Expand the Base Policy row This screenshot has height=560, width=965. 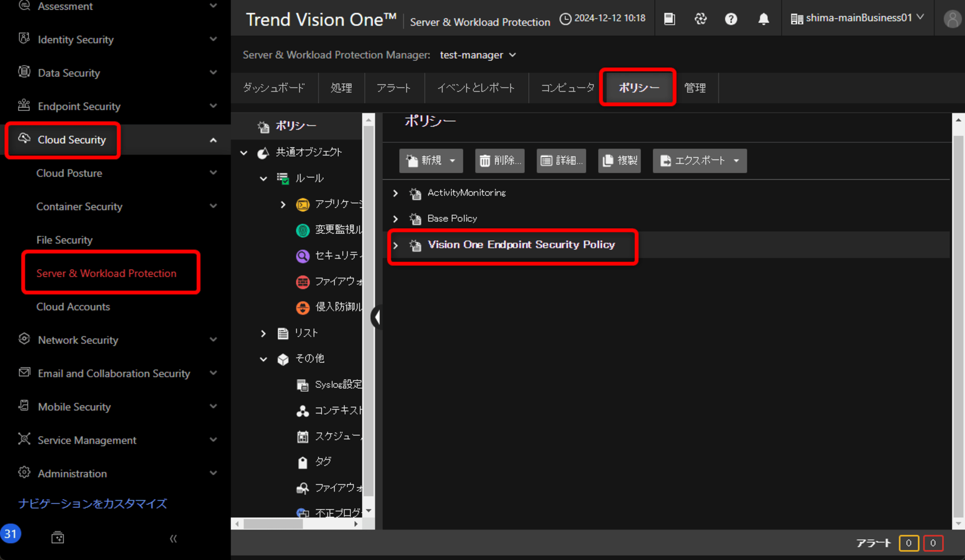coord(396,219)
